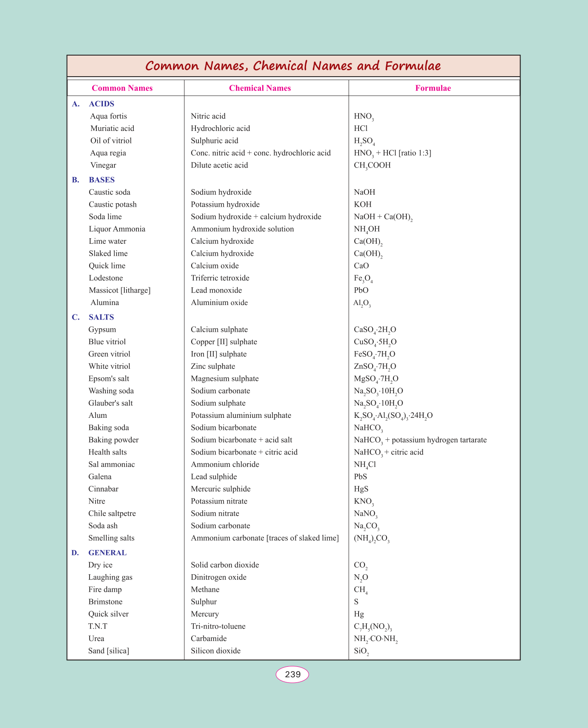Click Triferric tetroxide chemical name
This screenshot has width=588, height=728.
click(x=220, y=278)
